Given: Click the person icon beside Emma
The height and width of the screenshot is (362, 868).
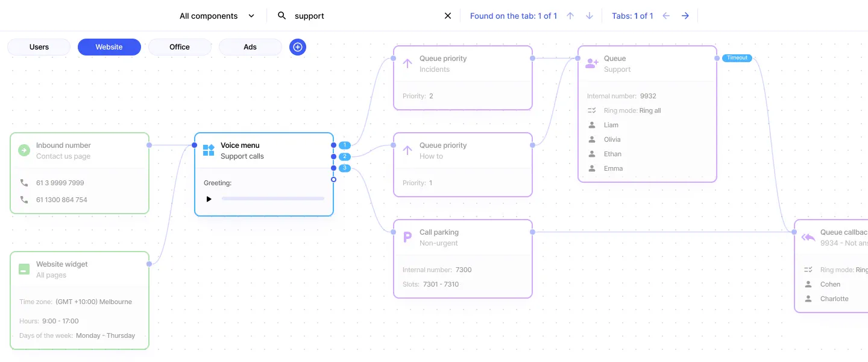Looking at the screenshot, I should point(591,168).
